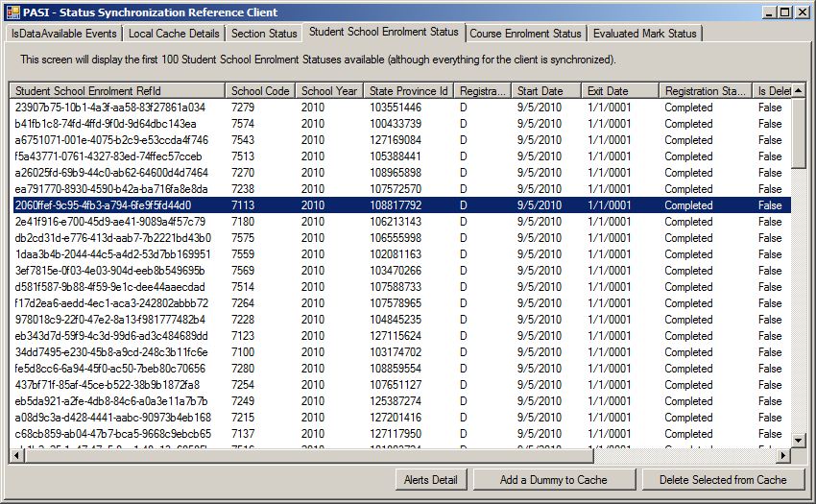The height and width of the screenshot is (504, 816).
Task: Open the Local Cache Details tab
Action: click(174, 34)
